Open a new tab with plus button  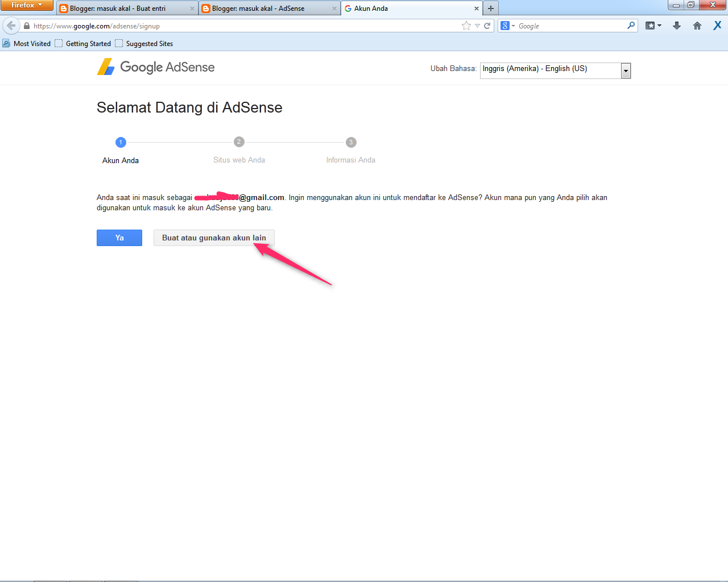491,9
